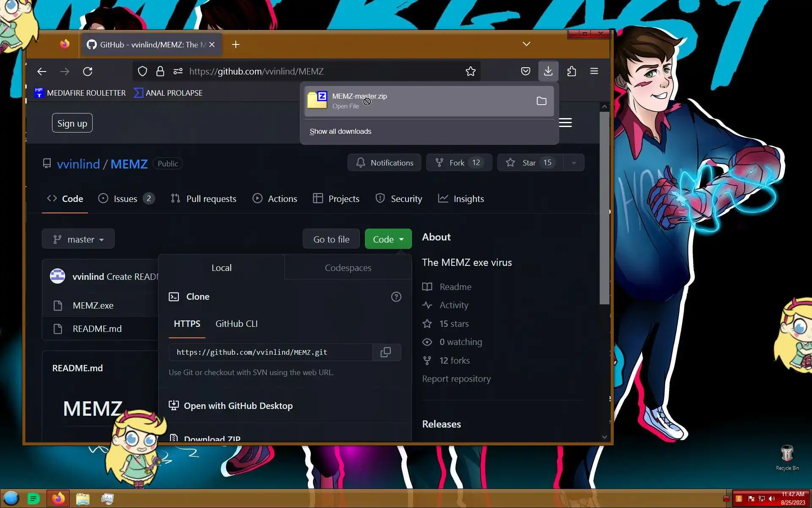Select the GitHub CLI clone tab

pyautogui.click(x=236, y=324)
